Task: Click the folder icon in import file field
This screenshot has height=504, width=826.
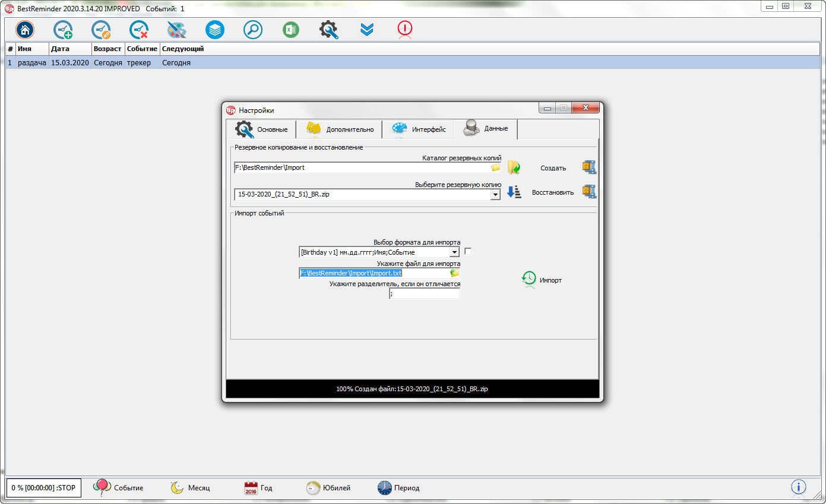Action: point(455,273)
